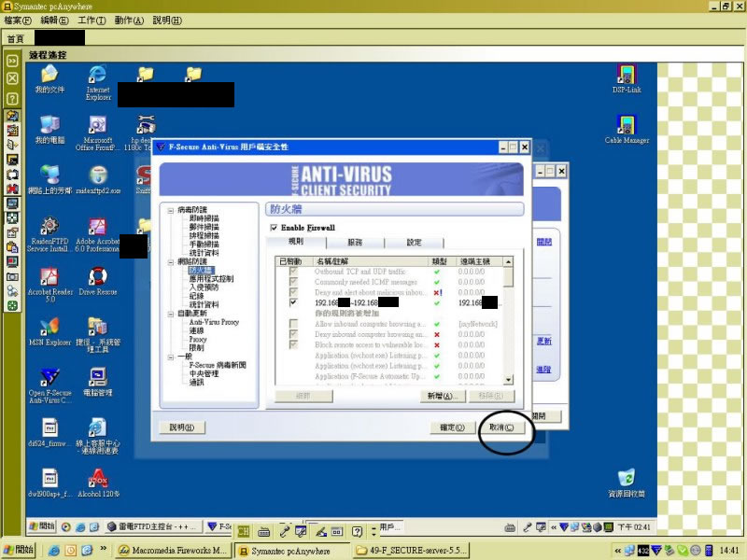Select the Open F-Secure Anti-Virus shortcut

[49, 385]
